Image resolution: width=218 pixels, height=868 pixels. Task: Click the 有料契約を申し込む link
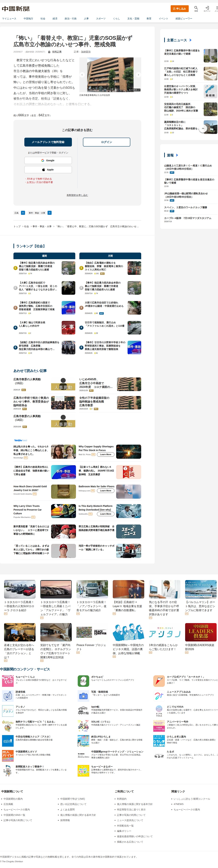tap(77, 195)
